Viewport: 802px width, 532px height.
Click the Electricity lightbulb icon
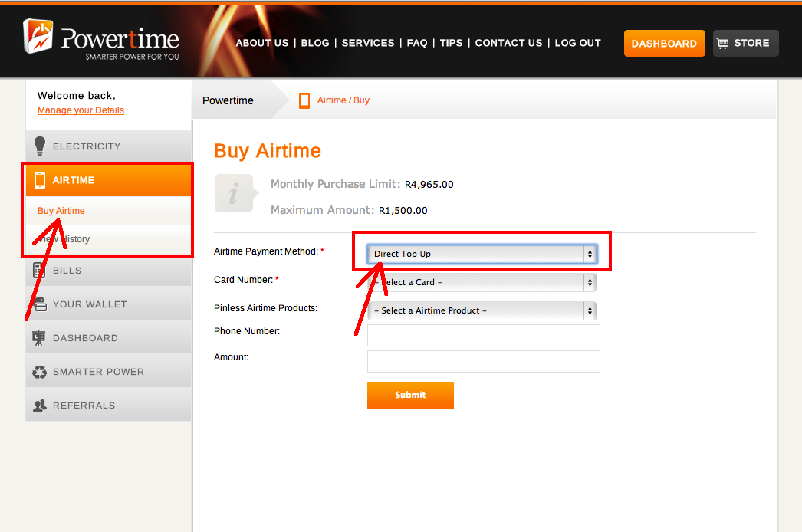tap(40, 146)
